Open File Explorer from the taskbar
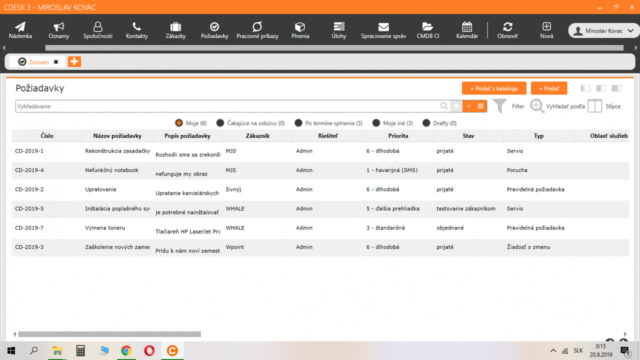Screen dimensions: 640x360 (x=57, y=351)
